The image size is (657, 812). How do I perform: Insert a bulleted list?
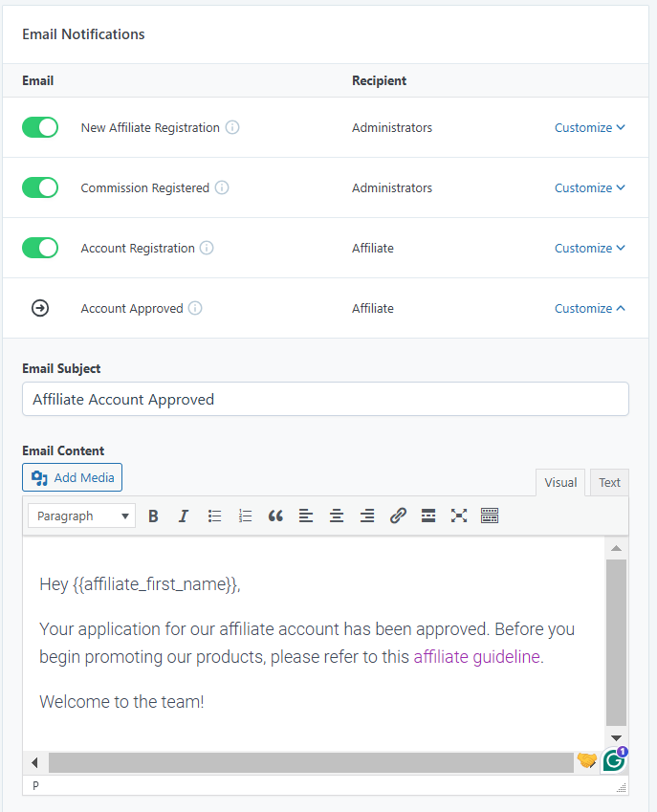(x=214, y=516)
